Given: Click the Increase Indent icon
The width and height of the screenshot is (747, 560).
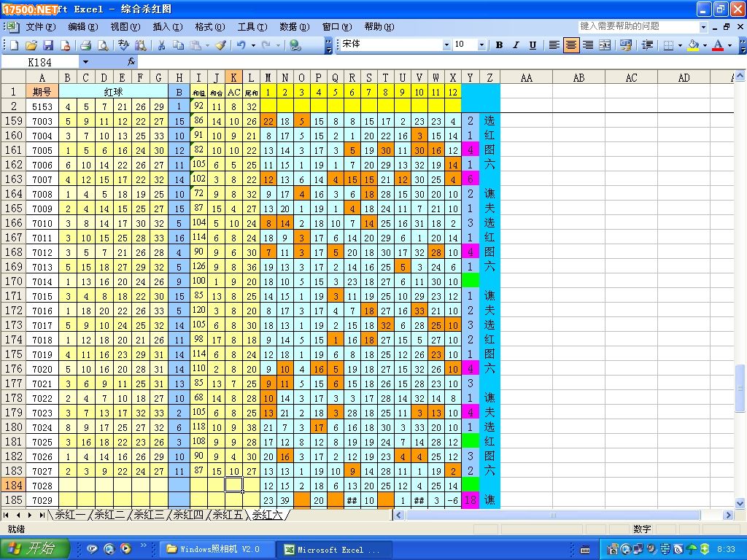Looking at the screenshot, I should tap(647, 45).
